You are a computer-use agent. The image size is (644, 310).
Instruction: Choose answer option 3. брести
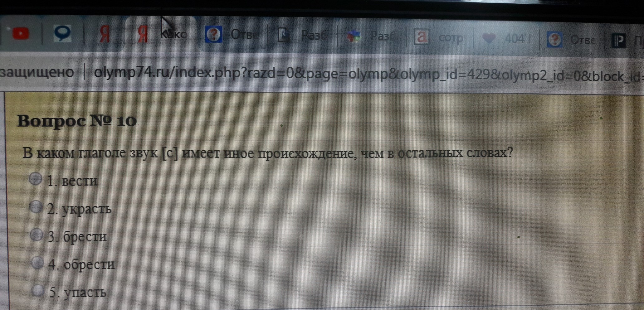(37, 235)
